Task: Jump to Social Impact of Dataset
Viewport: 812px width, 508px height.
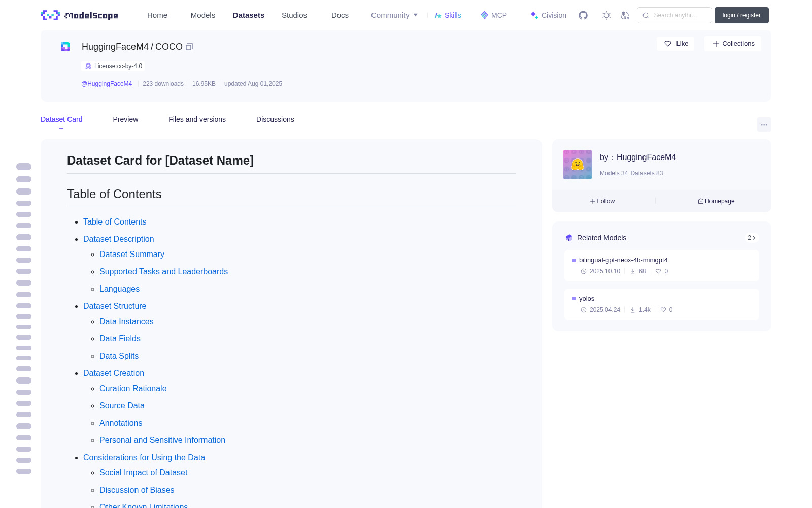Action: (143, 472)
